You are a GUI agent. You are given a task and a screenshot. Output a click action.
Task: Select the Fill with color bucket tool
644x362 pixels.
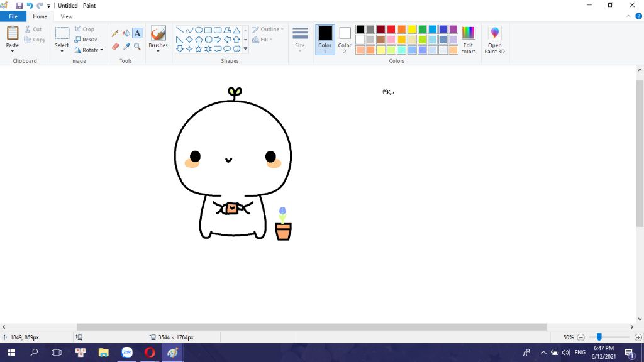click(126, 33)
